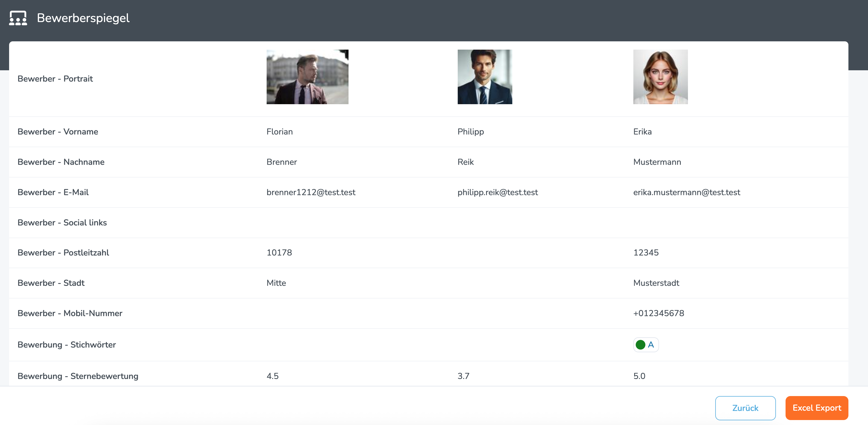This screenshot has height=425, width=868.
Task: Click the Bewerberspiegel page title
Action: (x=83, y=18)
